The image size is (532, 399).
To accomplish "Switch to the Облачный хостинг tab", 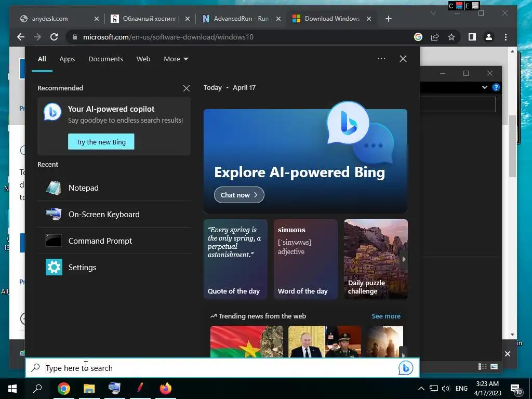I will click(151, 19).
